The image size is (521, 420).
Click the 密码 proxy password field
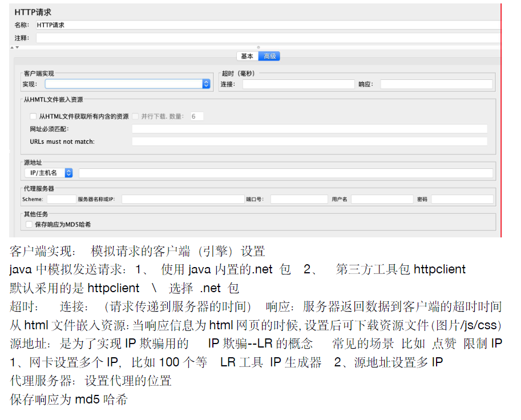(x=462, y=199)
